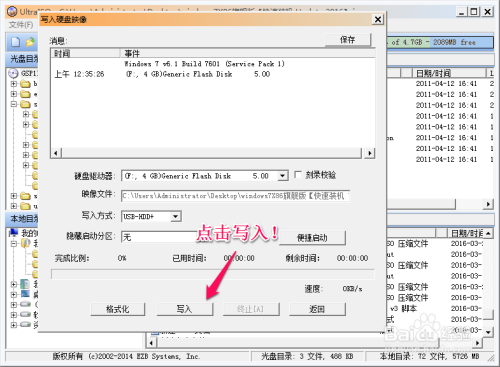Click the New file icon in UltraISO toolbar
This screenshot has width=500, height=367.
pos(16,42)
